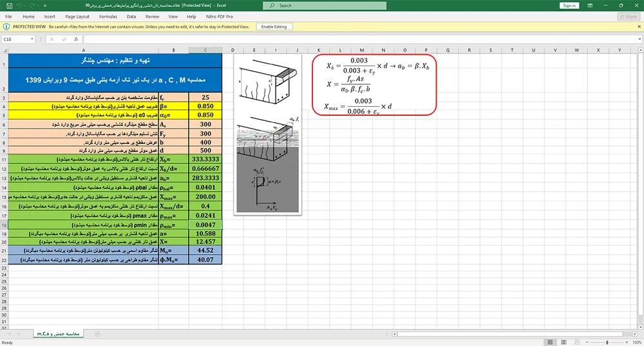Select column M header
The width and height of the screenshot is (644, 346).
point(362,50)
